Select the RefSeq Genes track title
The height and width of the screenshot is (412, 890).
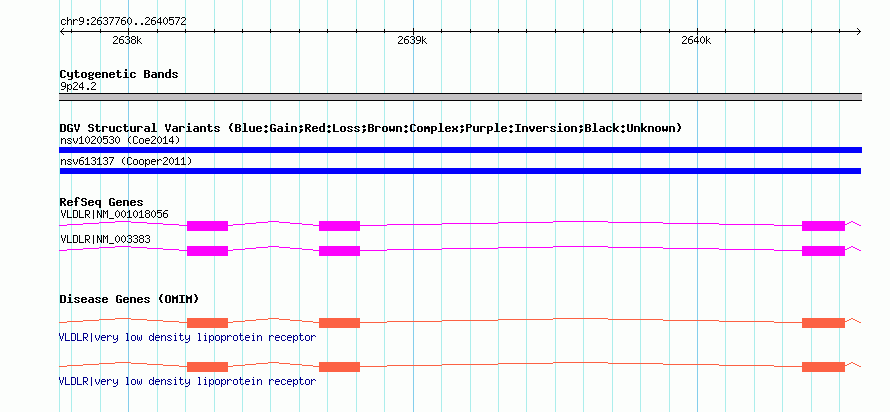tap(102, 202)
